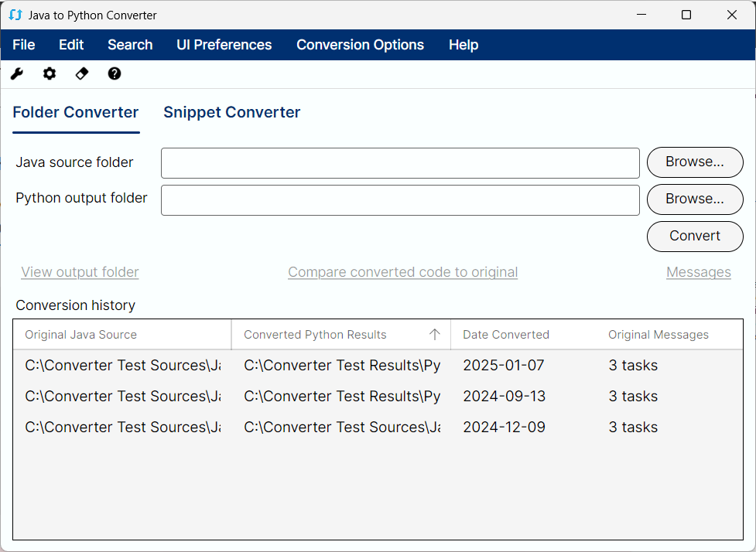Open settings via the gear icon

click(x=50, y=73)
